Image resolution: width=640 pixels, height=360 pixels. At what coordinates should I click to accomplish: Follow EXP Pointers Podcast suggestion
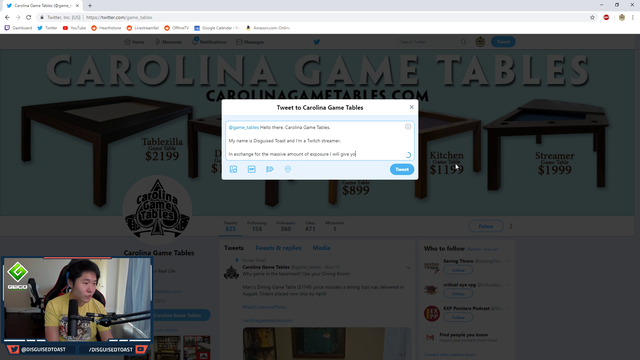[x=458, y=317]
